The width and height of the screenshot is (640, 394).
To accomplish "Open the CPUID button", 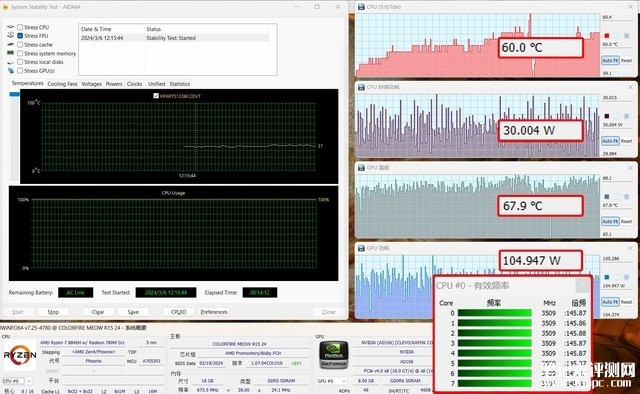I will coord(179,312).
